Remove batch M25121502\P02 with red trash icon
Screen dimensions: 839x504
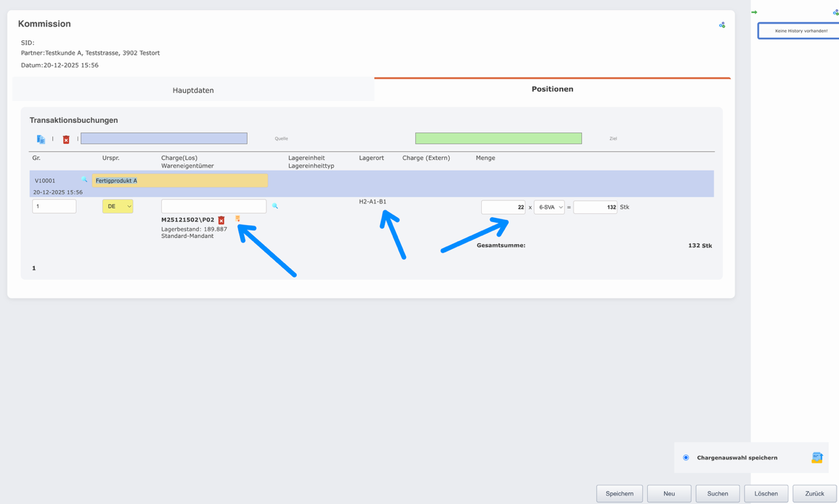(221, 220)
